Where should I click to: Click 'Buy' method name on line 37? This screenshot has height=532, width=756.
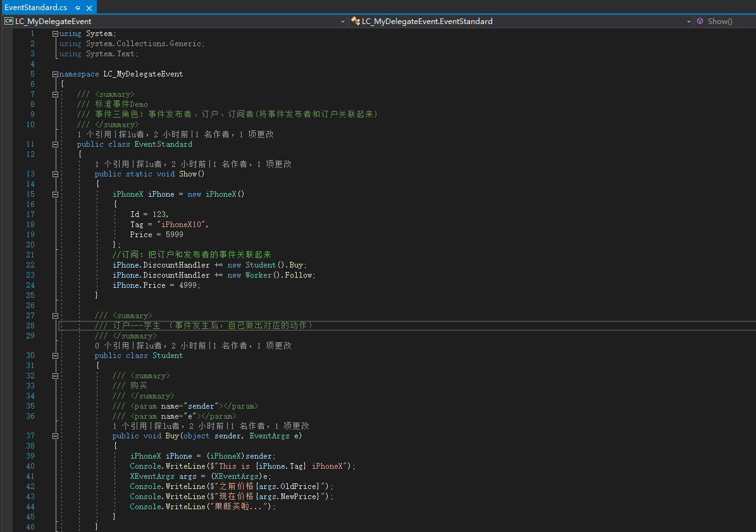pyautogui.click(x=172, y=436)
